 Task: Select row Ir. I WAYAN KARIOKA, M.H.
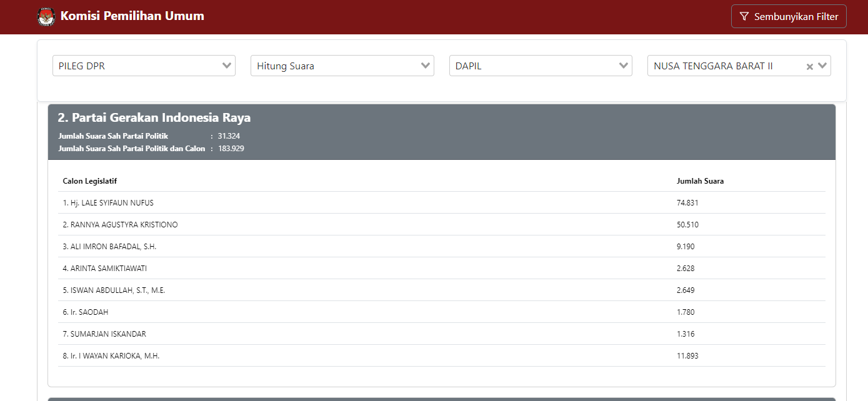pos(442,355)
